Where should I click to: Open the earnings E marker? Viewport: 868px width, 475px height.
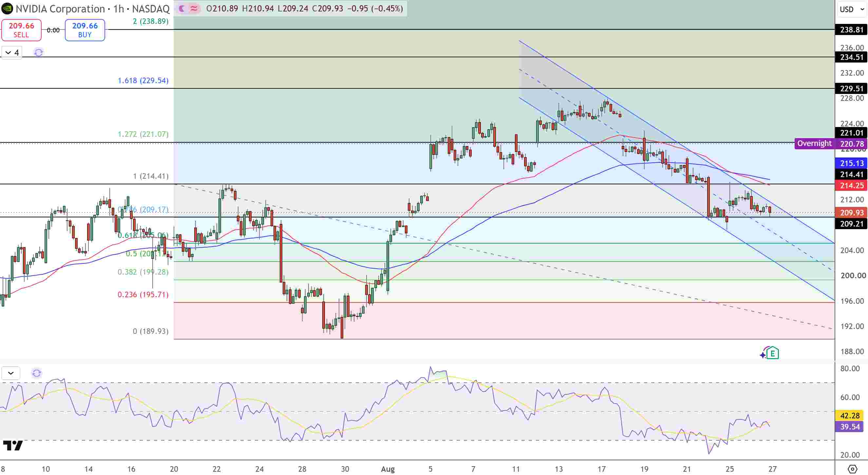click(x=772, y=353)
